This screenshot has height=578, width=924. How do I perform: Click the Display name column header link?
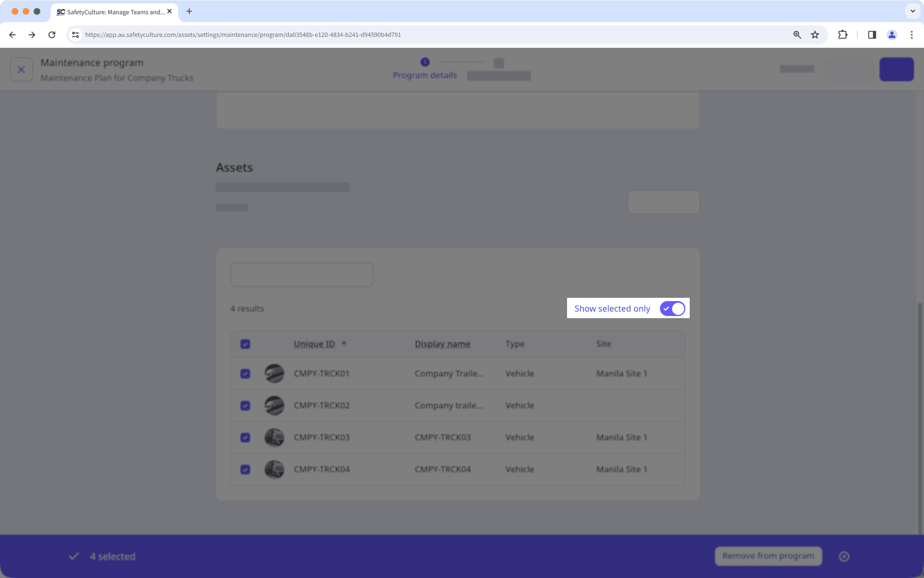click(x=442, y=343)
